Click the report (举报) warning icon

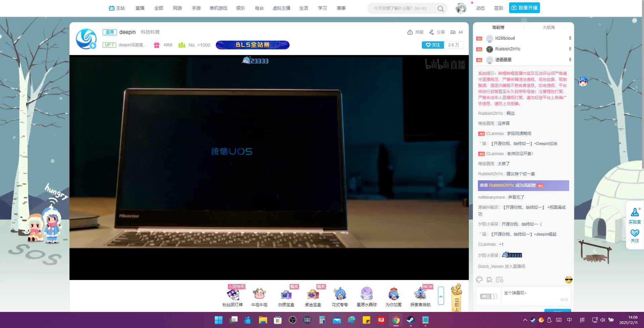click(x=410, y=32)
